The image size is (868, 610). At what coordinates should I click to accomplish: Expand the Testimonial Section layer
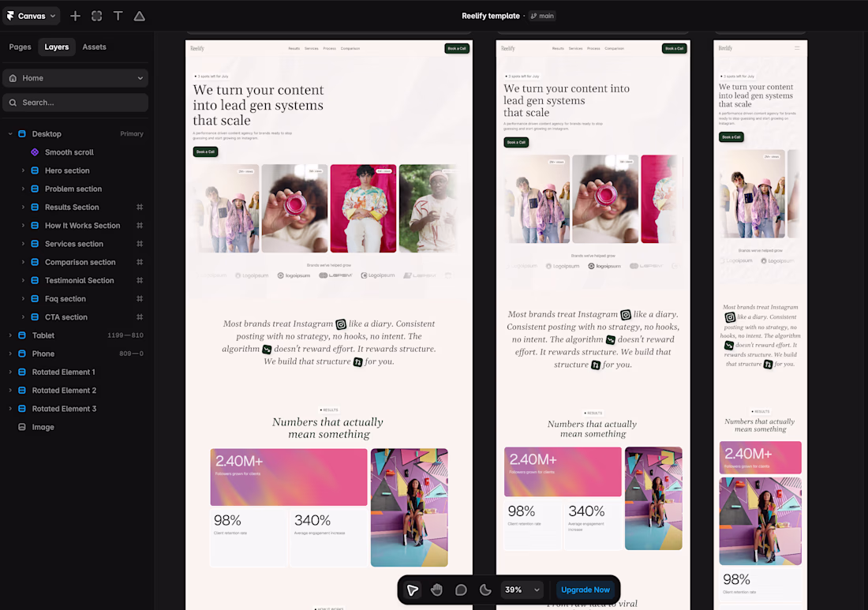[23, 280]
